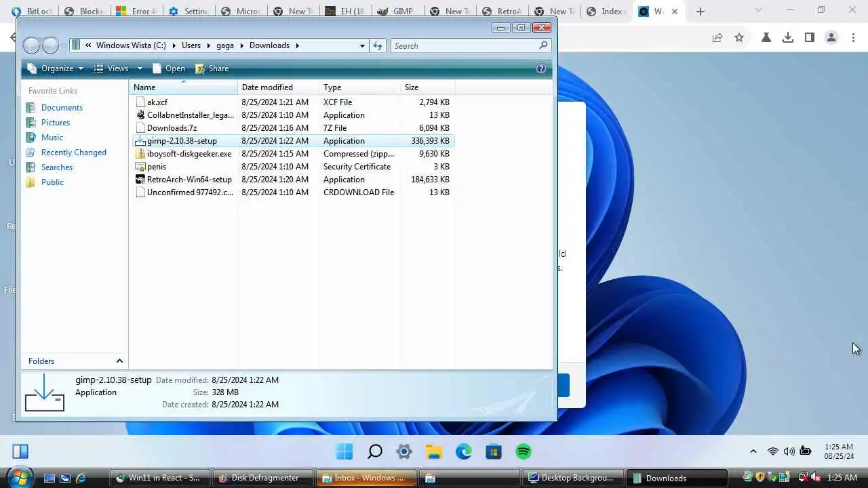
Task: Open Chrome tab search chevron
Action: 758,10
